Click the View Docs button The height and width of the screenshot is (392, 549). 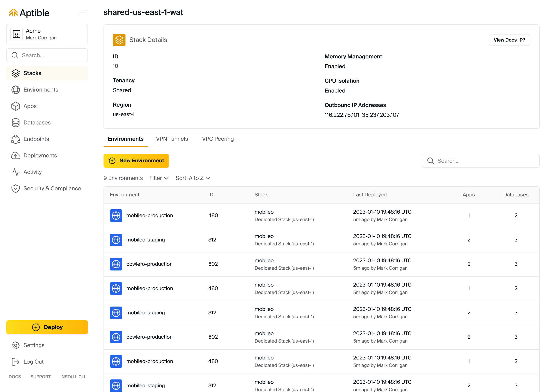coord(509,40)
